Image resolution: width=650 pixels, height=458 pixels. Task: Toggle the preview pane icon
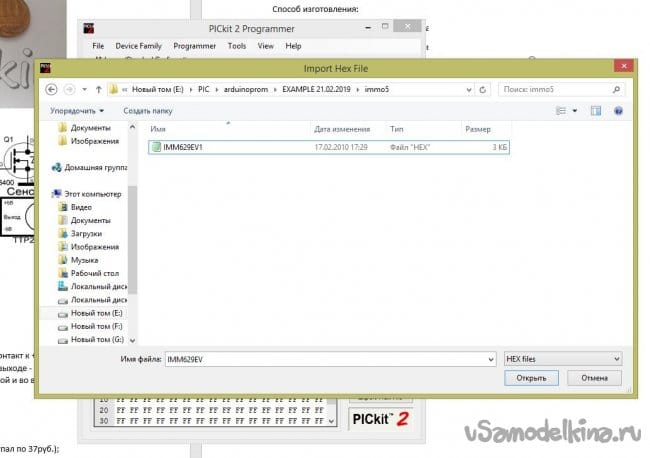pos(597,110)
